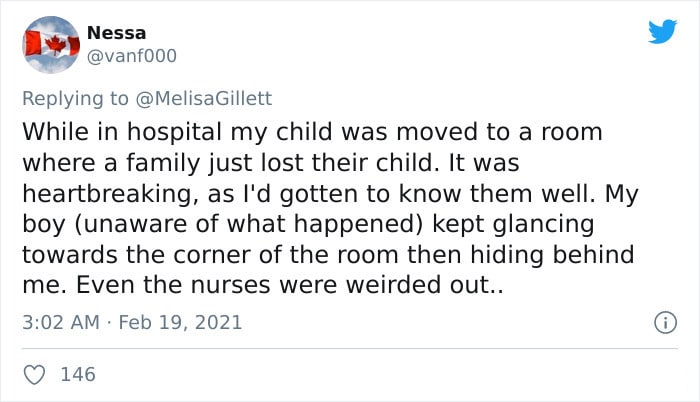The width and height of the screenshot is (700, 402).
Task: Click the divider line above likes
Action: [x=350, y=348]
